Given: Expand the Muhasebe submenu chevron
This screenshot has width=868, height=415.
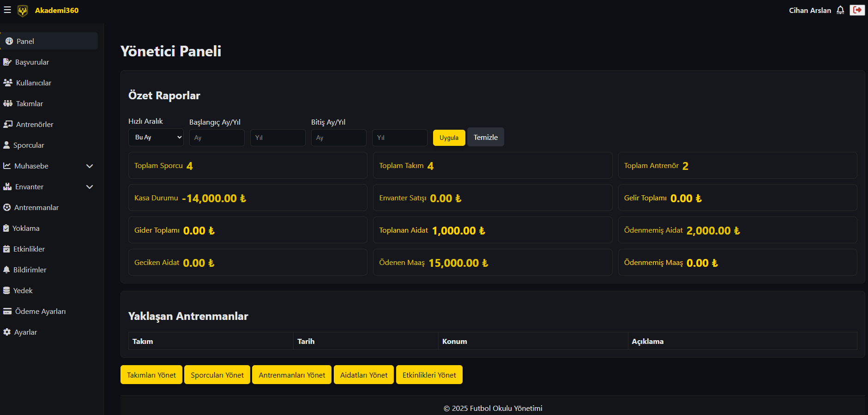Looking at the screenshot, I should click(90, 166).
